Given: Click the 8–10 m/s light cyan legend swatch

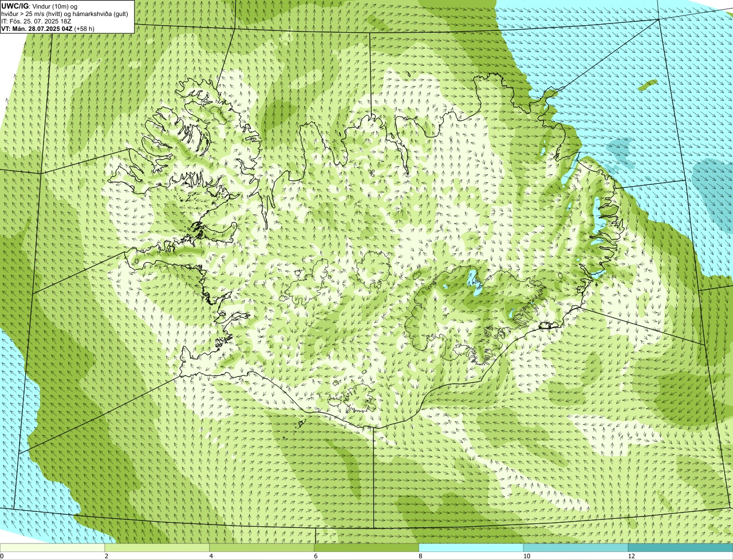Looking at the screenshot, I should point(471,548).
